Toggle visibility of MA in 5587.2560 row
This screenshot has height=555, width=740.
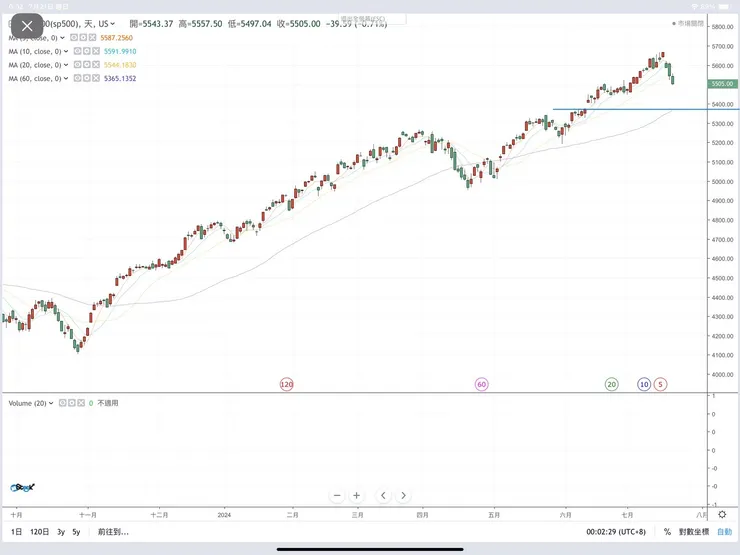coord(74,37)
